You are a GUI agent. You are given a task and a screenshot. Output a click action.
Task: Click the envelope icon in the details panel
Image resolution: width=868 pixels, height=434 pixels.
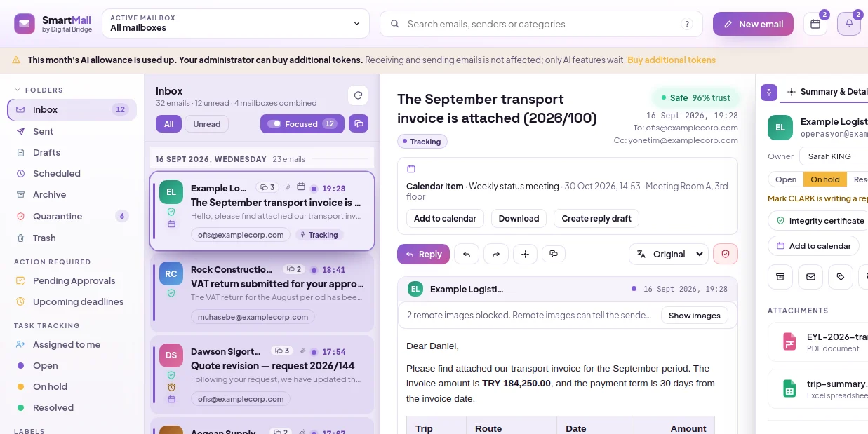pyautogui.click(x=810, y=277)
